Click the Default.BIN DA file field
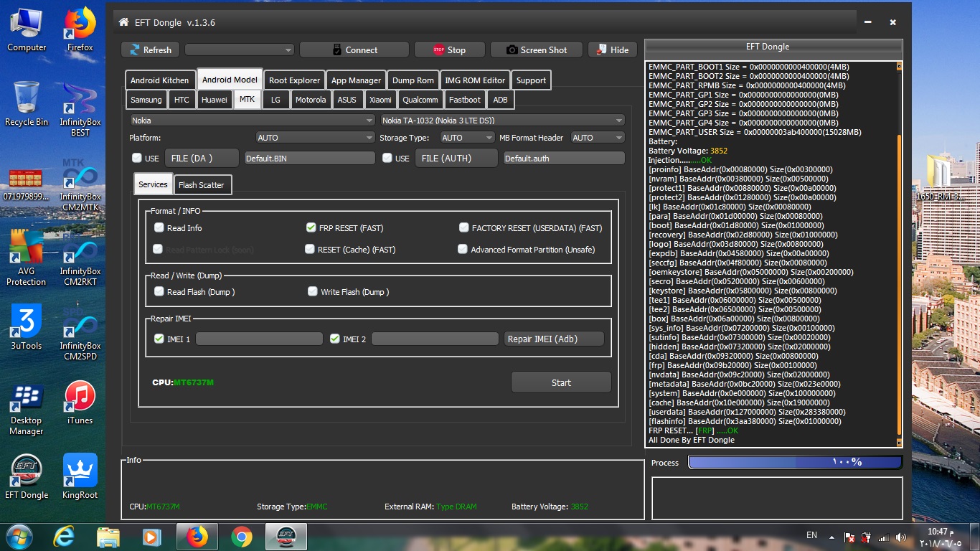Screen dimensions: 980x551 pyautogui.click(x=309, y=158)
